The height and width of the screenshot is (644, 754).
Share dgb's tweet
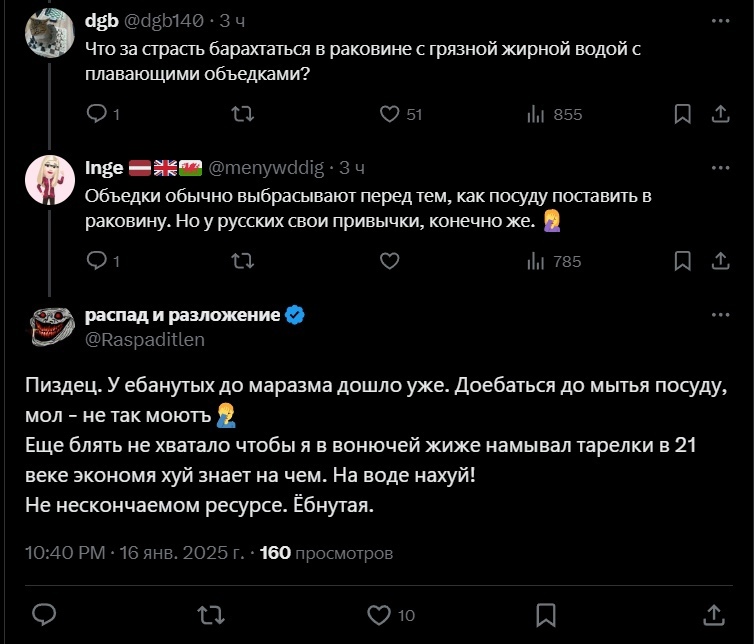tap(720, 114)
